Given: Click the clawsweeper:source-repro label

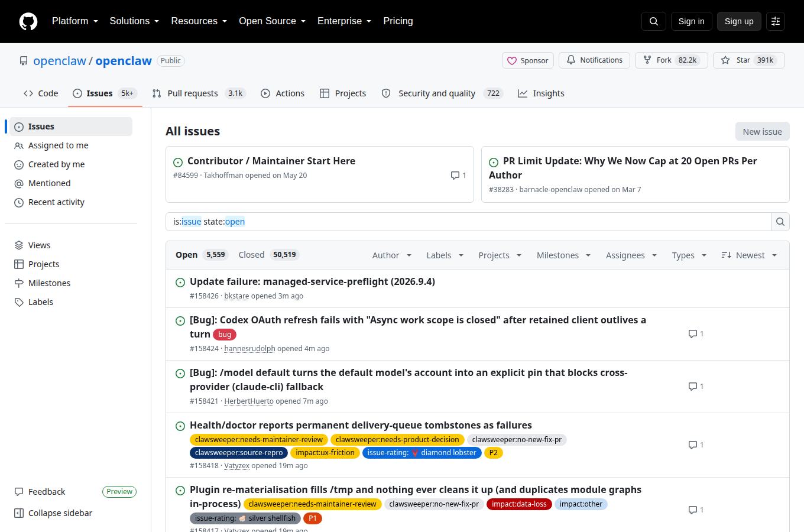Looking at the screenshot, I should (239, 453).
